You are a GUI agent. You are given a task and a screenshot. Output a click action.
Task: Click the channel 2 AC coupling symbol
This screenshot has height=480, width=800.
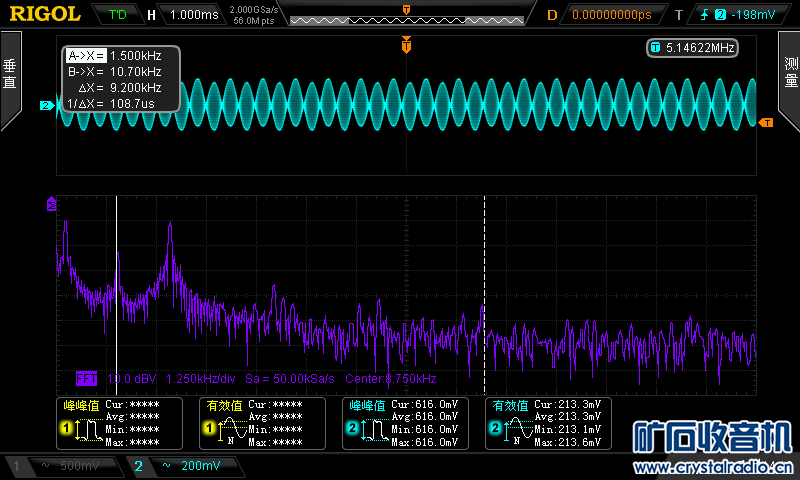point(166,465)
